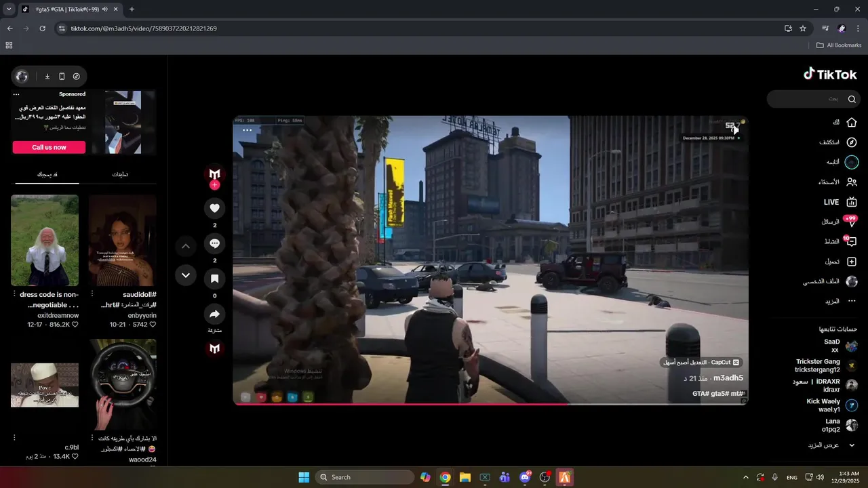Select the #gta5 #GTA TikTok browser tab
The image size is (868, 488).
pyautogui.click(x=69, y=9)
